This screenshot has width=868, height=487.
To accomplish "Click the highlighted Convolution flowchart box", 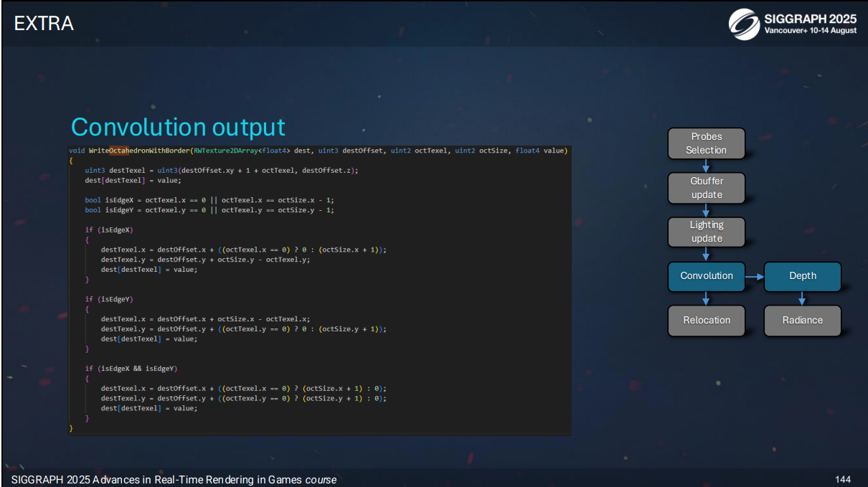I will [x=707, y=276].
